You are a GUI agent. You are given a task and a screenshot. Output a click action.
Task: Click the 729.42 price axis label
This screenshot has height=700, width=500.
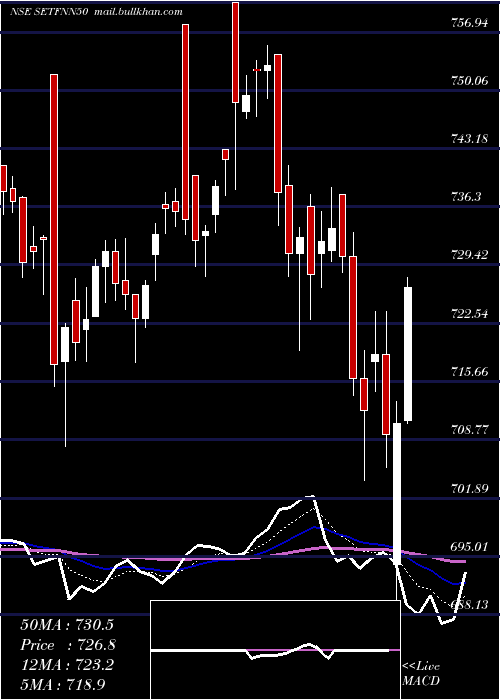(x=467, y=255)
